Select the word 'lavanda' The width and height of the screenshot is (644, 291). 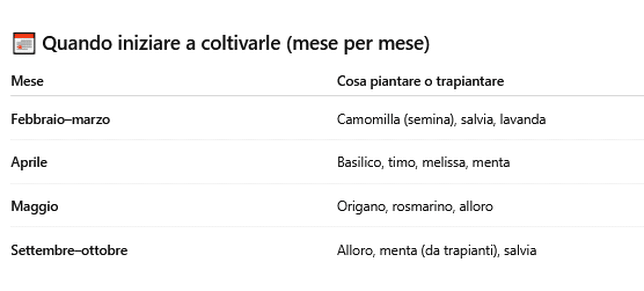pos(522,119)
